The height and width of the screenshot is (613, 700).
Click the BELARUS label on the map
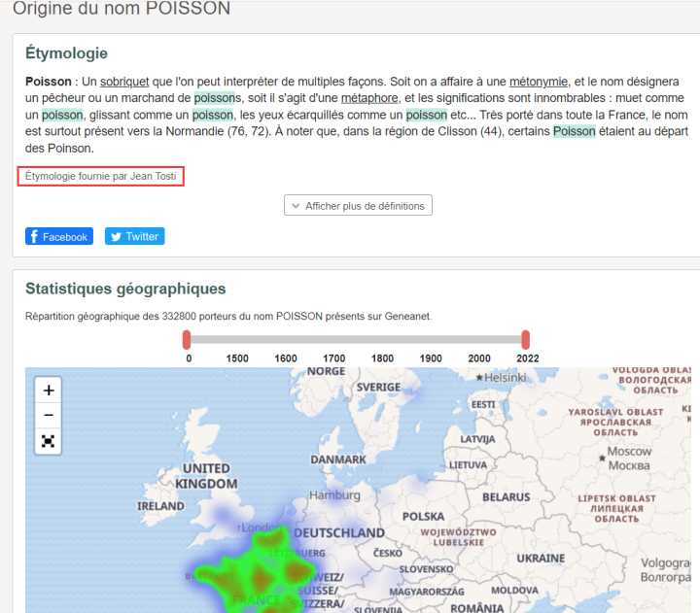click(507, 497)
